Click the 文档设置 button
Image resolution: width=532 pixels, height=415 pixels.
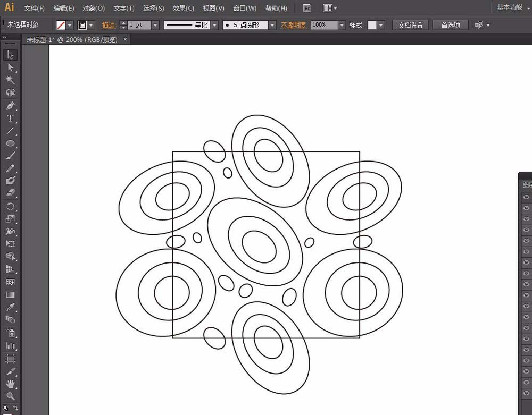coord(410,25)
